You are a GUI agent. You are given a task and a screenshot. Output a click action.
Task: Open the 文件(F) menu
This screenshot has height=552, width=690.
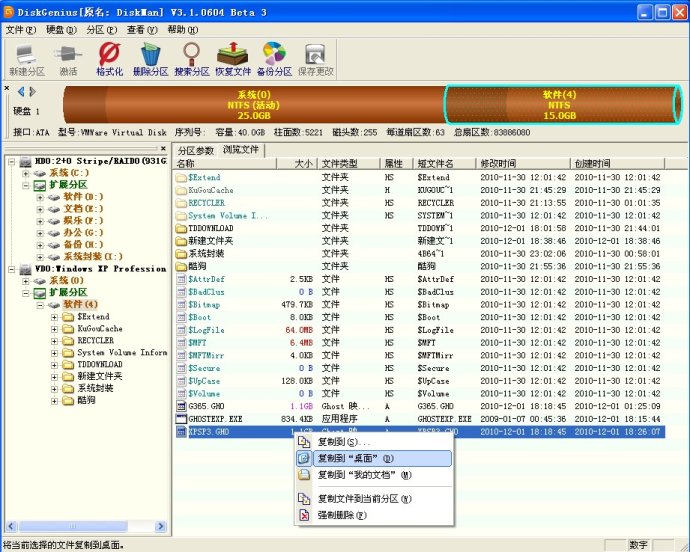pos(21,29)
